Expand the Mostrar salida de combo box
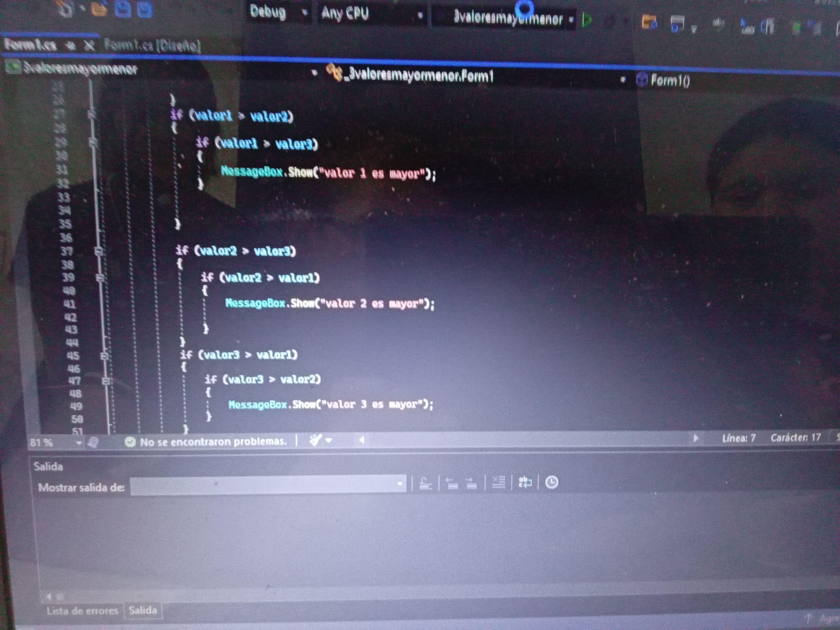Screen dimensions: 840x630 click(x=399, y=484)
